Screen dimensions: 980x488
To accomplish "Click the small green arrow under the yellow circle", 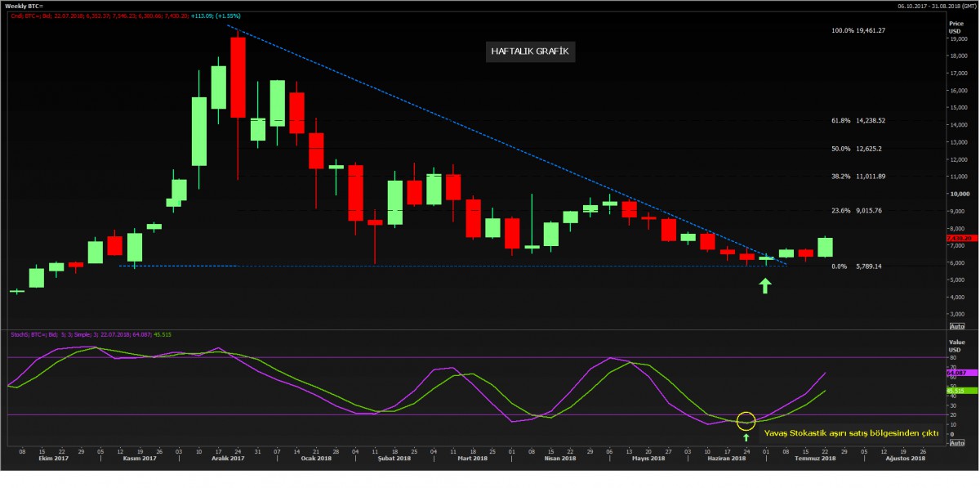I will point(746,437).
